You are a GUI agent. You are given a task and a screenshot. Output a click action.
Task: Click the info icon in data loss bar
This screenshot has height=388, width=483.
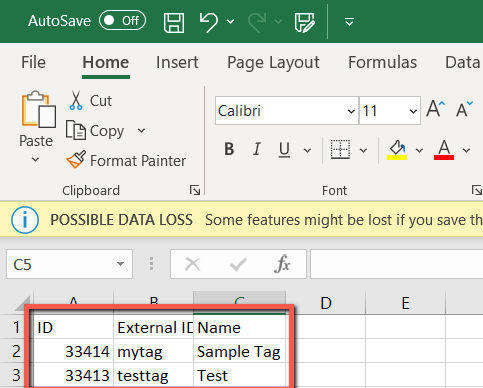(25, 220)
